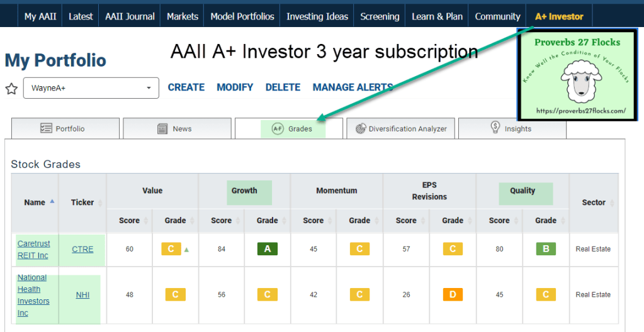Click green up-arrow next to CTRE value grade

tap(186, 250)
